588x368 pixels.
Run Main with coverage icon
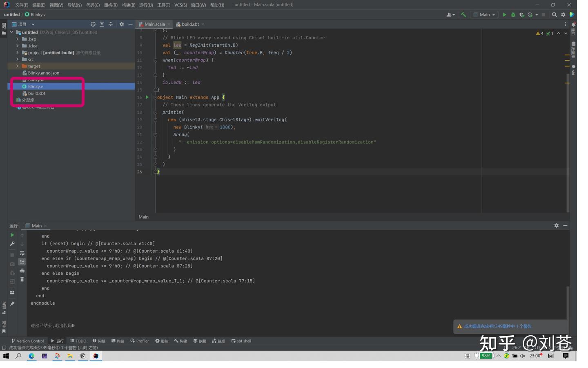coord(522,15)
